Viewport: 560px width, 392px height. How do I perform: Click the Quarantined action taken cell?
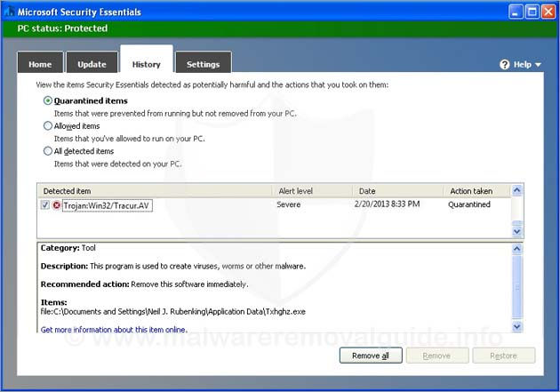click(x=469, y=204)
